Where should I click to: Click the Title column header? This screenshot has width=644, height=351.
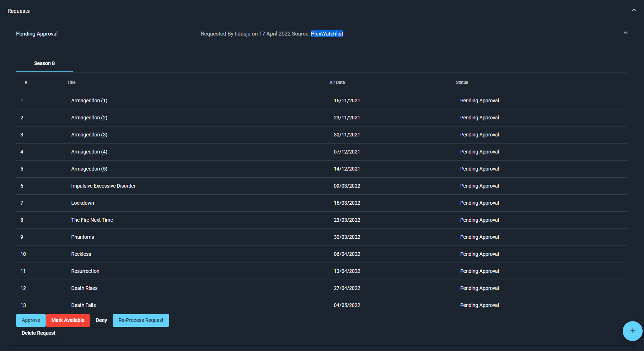coord(71,82)
